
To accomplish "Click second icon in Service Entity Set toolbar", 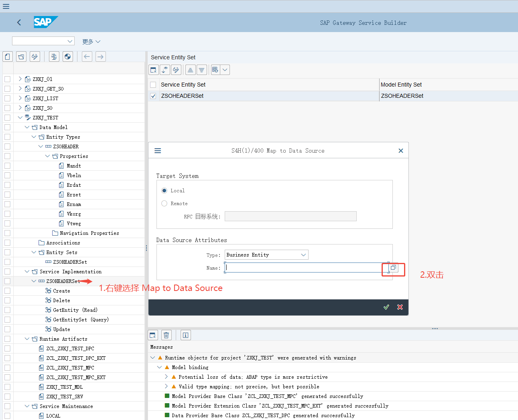I will pyautogui.click(x=165, y=70).
